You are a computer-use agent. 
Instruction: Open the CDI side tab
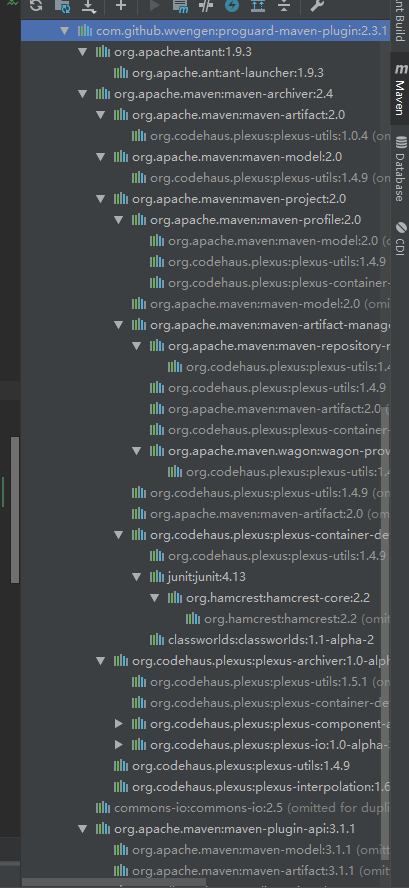(x=400, y=237)
